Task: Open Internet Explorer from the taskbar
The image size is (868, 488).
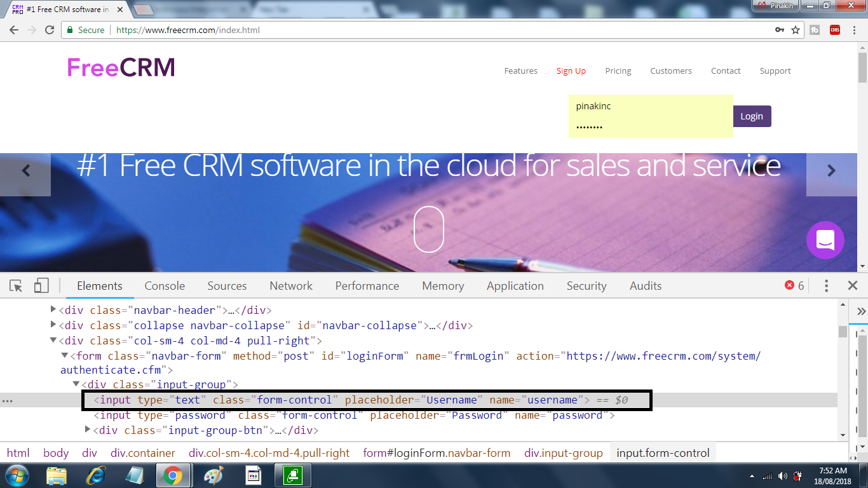Action: [x=96, y=475]
